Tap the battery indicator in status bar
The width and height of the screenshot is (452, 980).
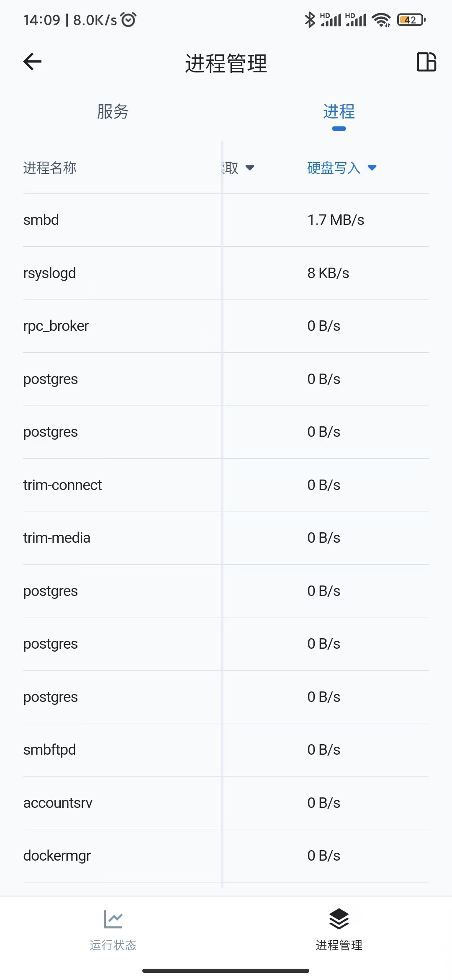pyautogui.click(x=411, y=20)
